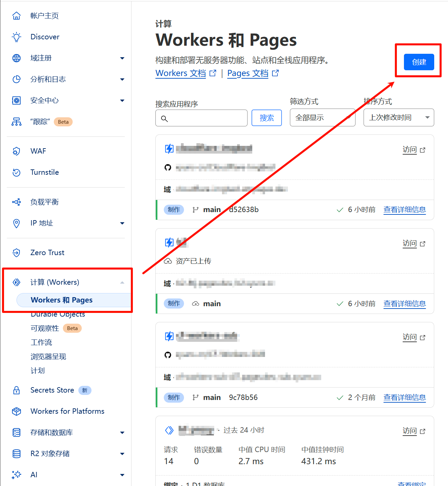Click 查看详细信息 for 9c78b56 deployment
448x486 pixels.
click(x=405, y=398)
